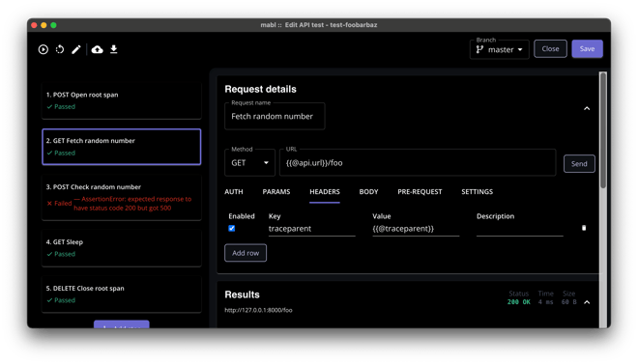638x364 pixels.
Task: Click the replay/rerun circular arrow icon
Action: [x=60, y=49]
